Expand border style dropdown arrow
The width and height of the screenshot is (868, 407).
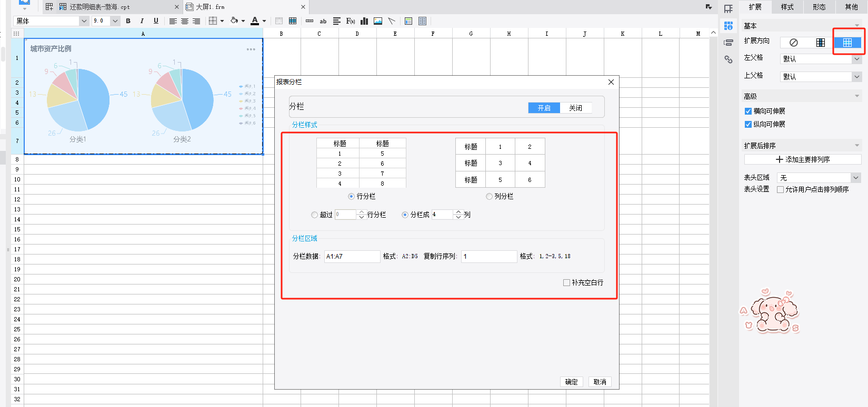(x=222, y=21)
